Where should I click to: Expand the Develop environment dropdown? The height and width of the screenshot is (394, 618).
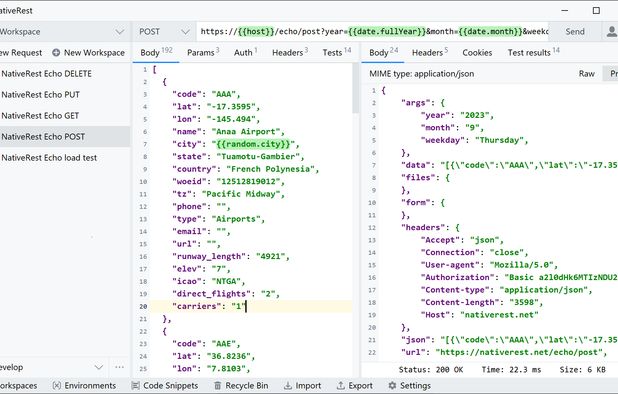(99, 367)
